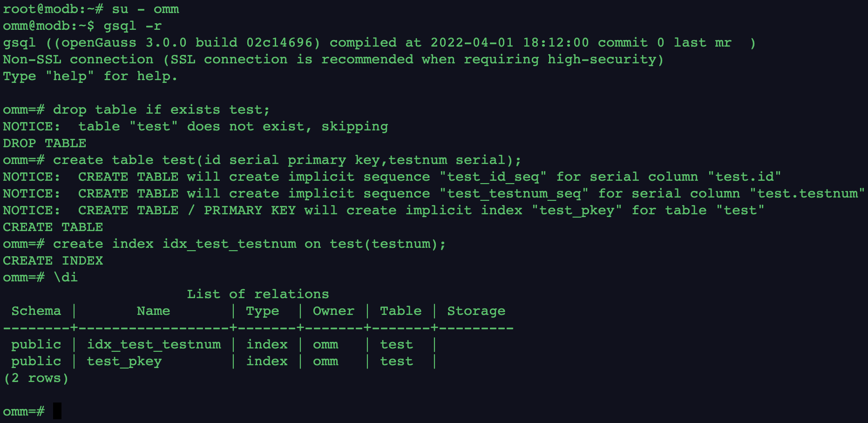Click the \di command text
The height and width of the screenshot is (423, 868).
[66, 277]
